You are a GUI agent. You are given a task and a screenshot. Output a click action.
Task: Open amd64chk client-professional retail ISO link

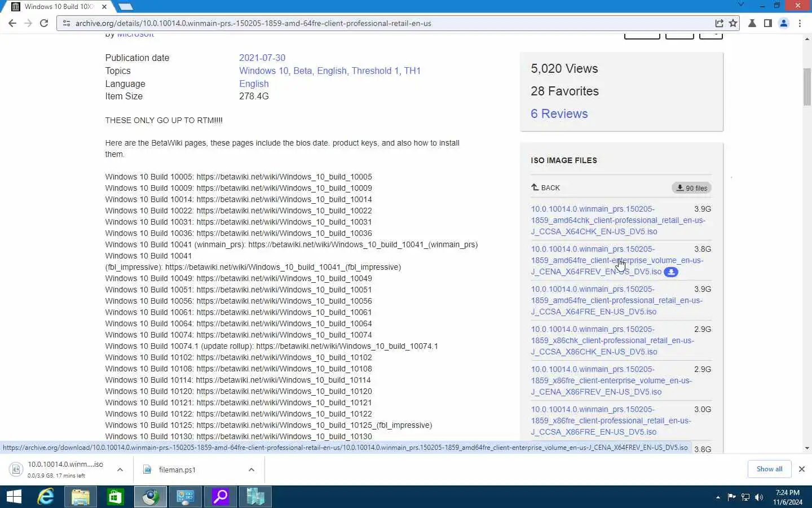pos(618,220)
